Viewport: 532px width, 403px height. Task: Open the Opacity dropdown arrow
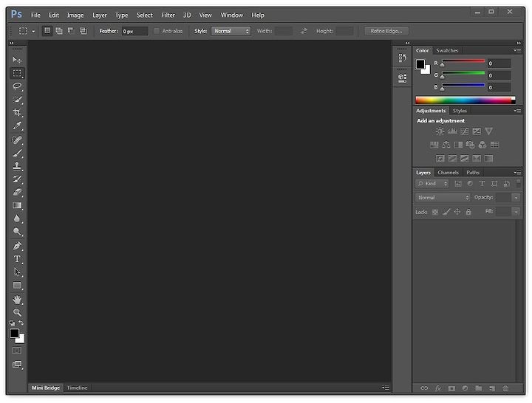coord(516,197)
